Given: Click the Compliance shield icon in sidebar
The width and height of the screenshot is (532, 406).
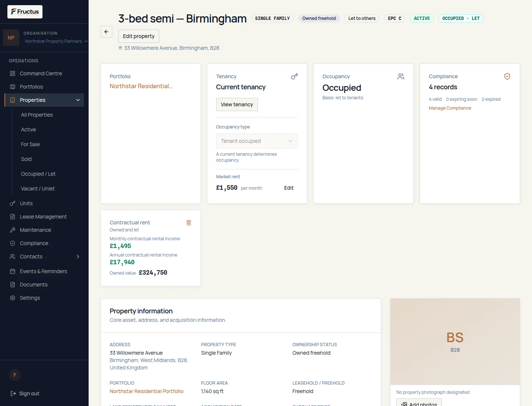Looking at the screenshot, I should coord(13,243).
